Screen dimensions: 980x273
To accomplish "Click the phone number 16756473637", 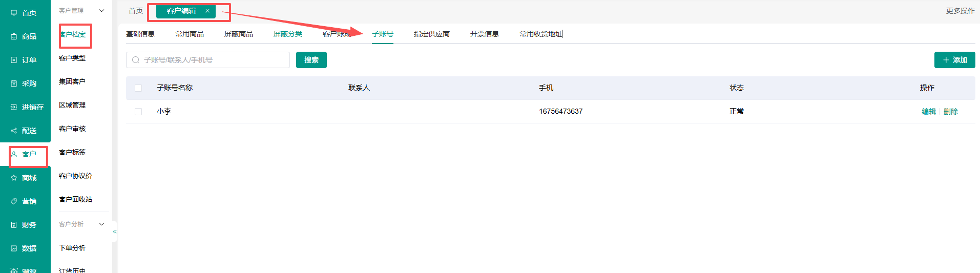I will [x=561, y=111].
